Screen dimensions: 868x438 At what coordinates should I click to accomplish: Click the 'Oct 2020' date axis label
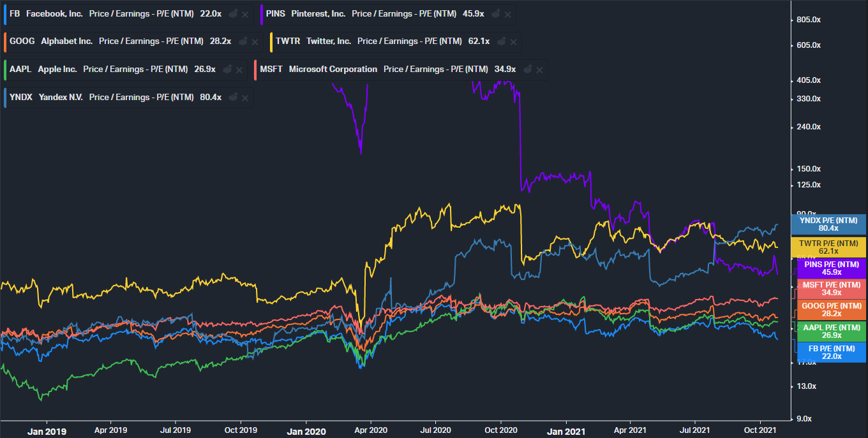pos(500,430)
